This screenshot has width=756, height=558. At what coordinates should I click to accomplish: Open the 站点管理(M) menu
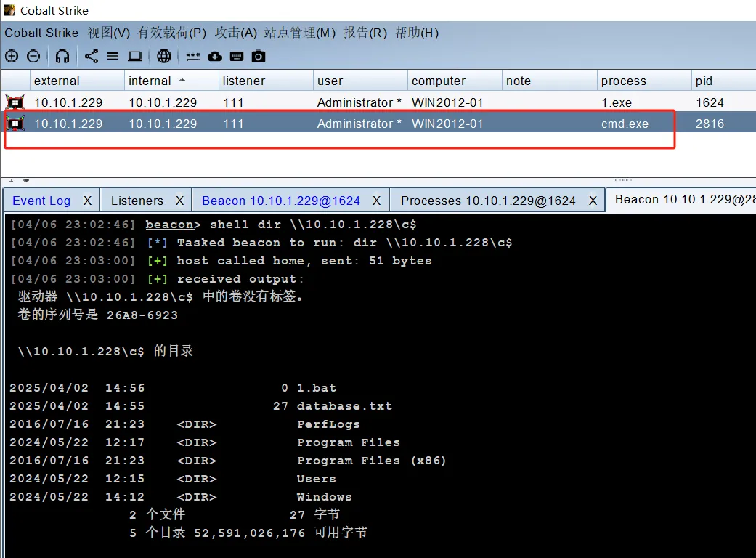point(300,33)
